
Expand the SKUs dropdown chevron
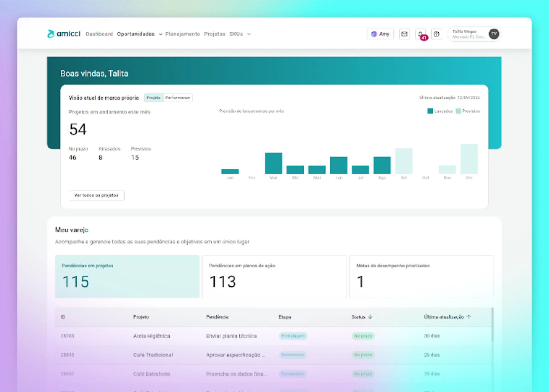tap(249, 34)
